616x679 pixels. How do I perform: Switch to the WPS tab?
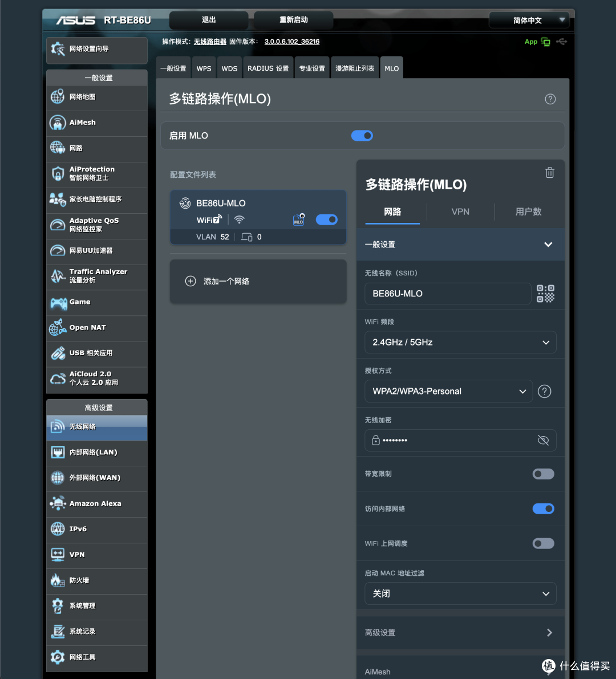click(x=204, y=68)
